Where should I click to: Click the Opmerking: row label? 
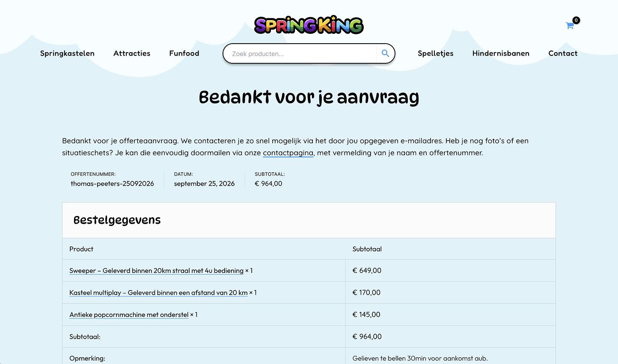tap(87, 358)
